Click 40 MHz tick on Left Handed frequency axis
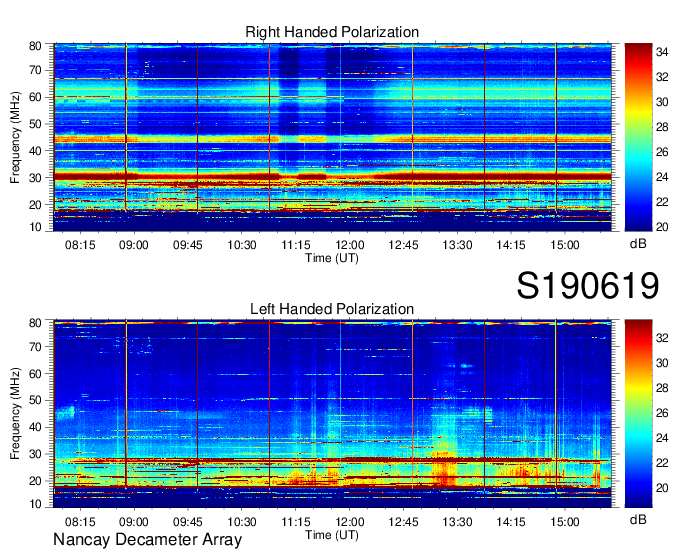This screenshot has height=552, width=680. pyautogui.click(x=35, y=428)
